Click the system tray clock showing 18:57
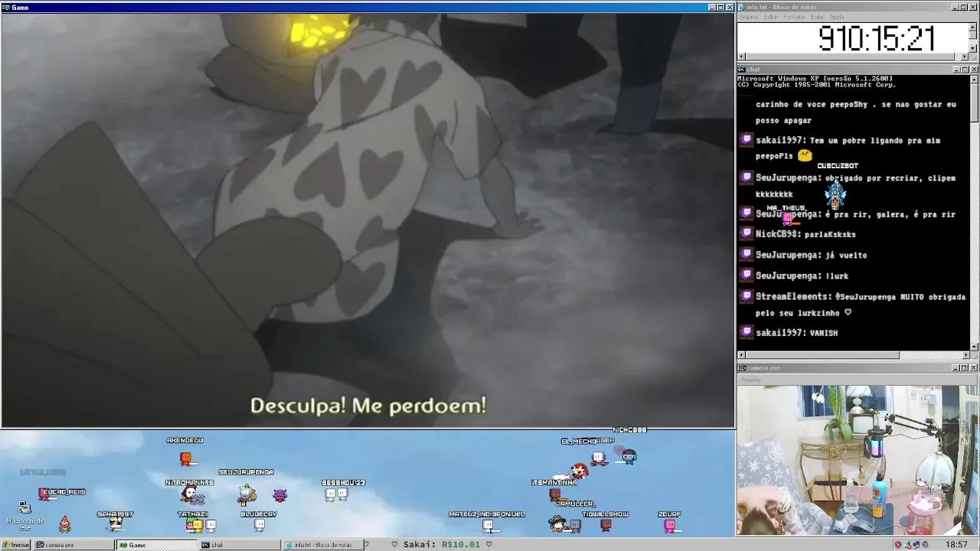 pyautogui.click(x=956, y=545)
